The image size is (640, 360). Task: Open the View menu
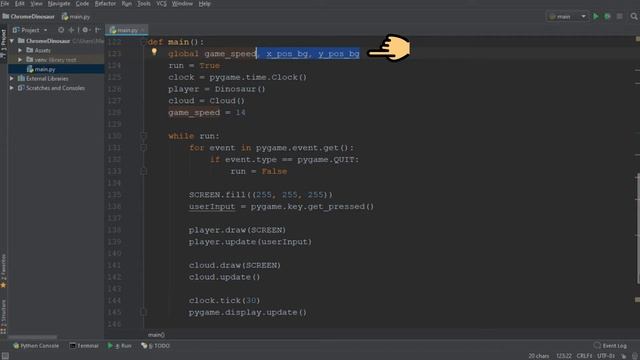tap(36, 4)
